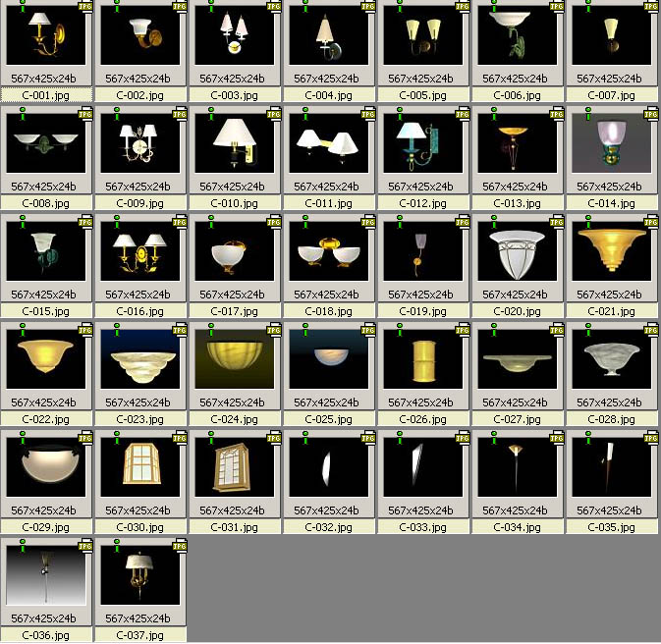Image resolution: width=661 pixels, height=644 pixels.
Task: Click the file name C-002.jpg
Action: (x=139, y=95)
